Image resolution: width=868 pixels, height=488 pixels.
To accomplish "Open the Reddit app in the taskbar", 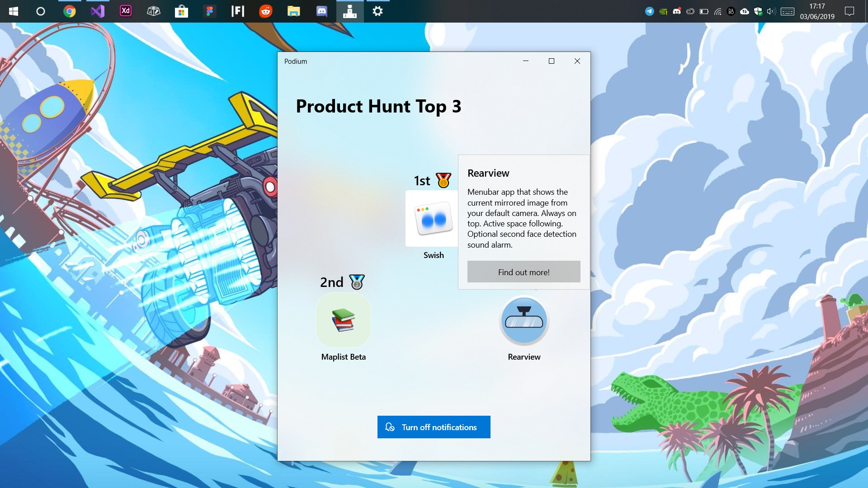I will tap(266, 11).
